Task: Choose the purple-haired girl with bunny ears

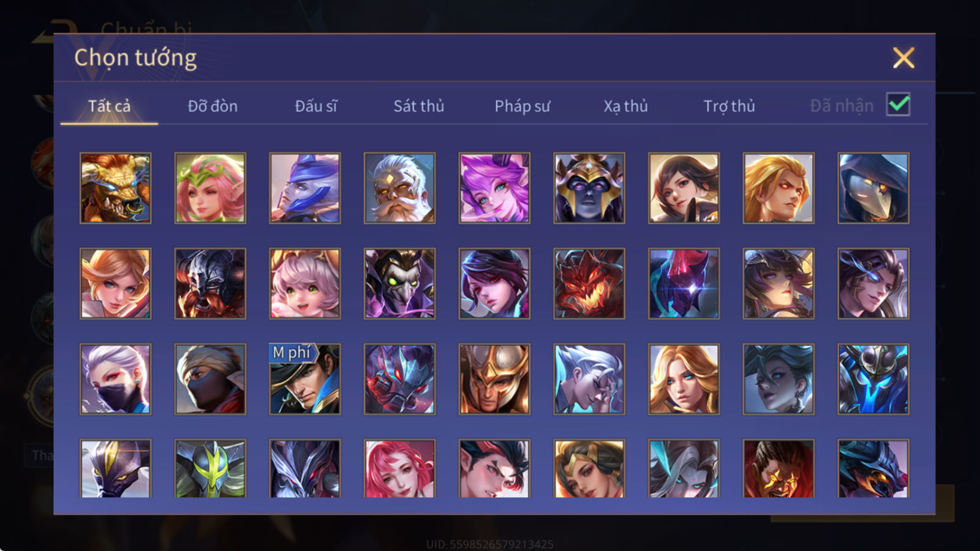Action: pyautogui.click(x=494, y=188)
